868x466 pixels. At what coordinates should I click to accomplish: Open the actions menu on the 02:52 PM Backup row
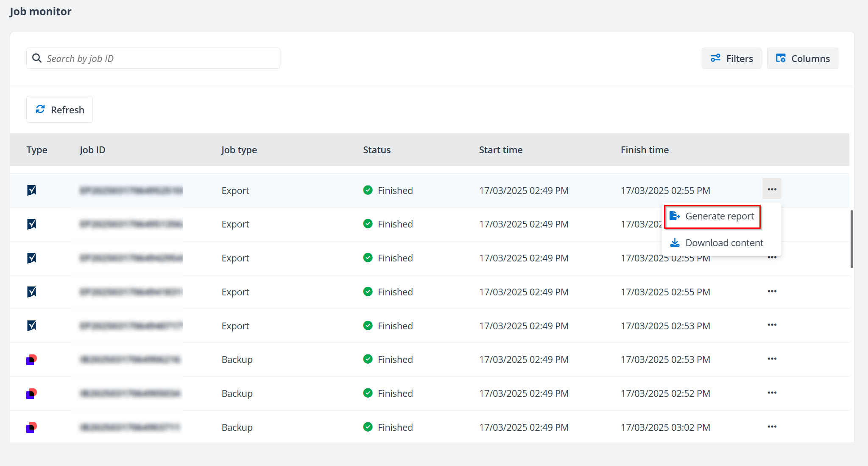coord(772,392)
